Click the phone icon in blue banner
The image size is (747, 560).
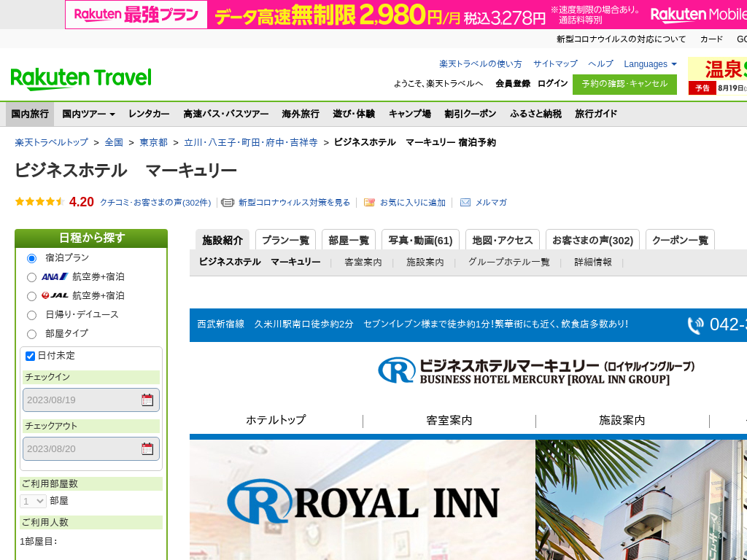click(695, 325)
